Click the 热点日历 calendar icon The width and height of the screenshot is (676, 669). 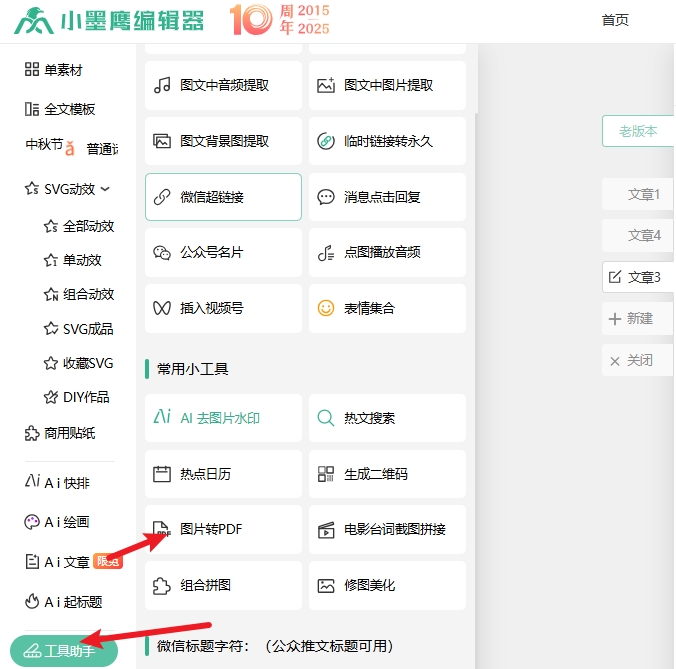pos(162,474)
